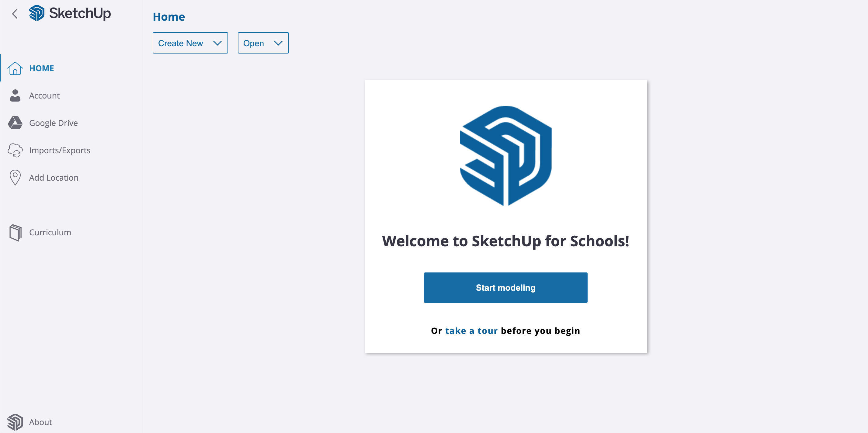Click the Open button chevron arrow
Image resolution: width=868 pixels, height=433 pixels.
278,43
